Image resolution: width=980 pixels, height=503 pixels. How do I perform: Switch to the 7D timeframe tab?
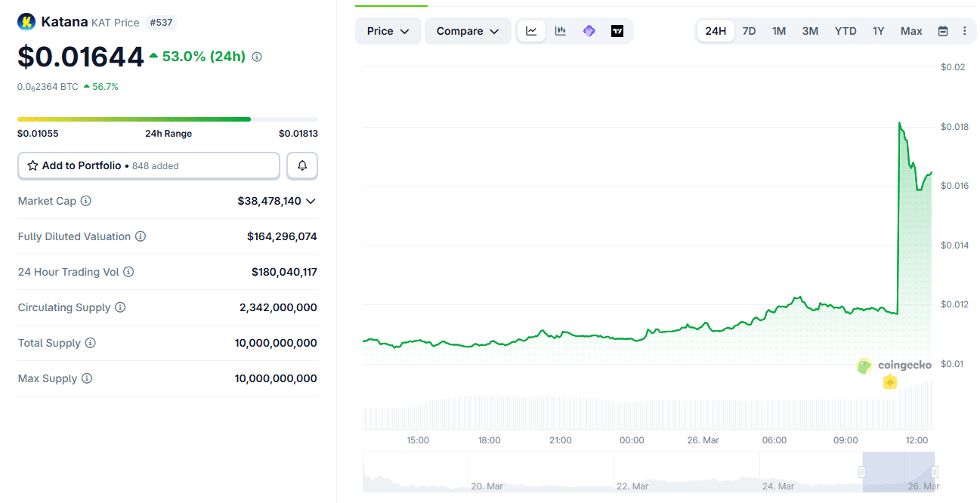coord(749,31)
